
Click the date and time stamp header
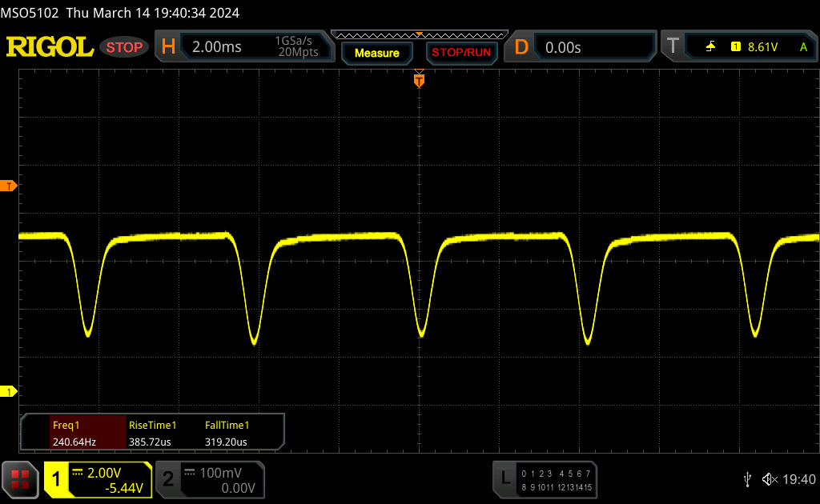(153, 13)
